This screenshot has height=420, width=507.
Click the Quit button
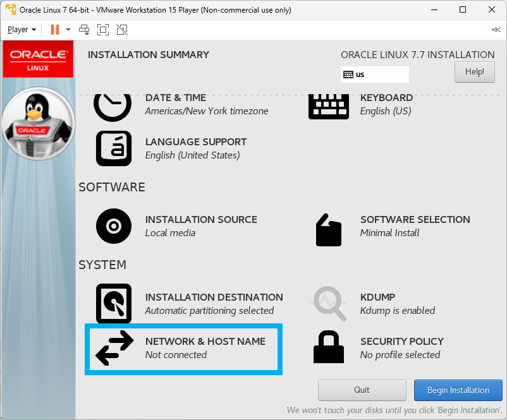362,390
